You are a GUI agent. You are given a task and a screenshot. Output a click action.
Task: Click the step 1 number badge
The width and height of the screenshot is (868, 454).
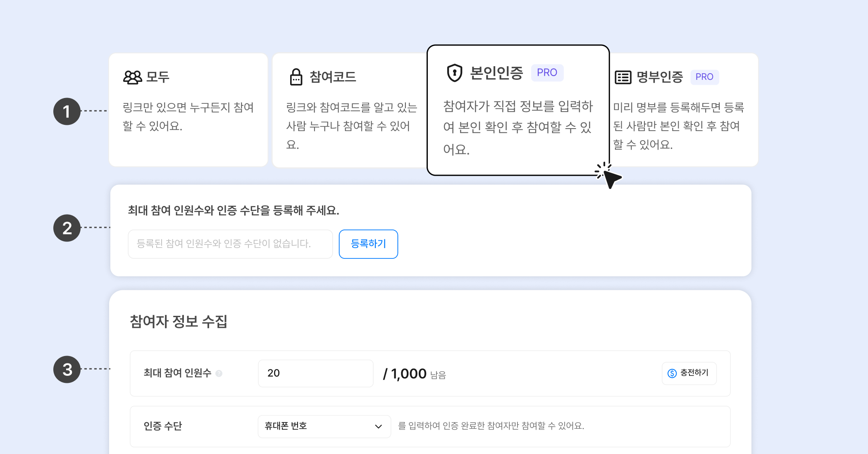[67, 112]
